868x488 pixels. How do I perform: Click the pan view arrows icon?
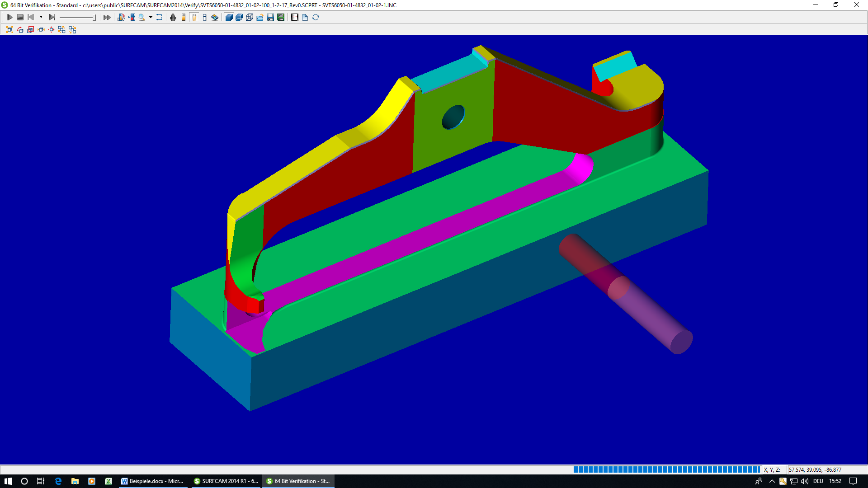51,29
